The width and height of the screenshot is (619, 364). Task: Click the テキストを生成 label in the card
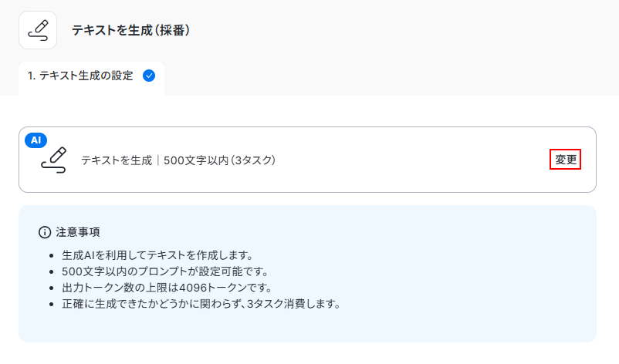point(117,160)
